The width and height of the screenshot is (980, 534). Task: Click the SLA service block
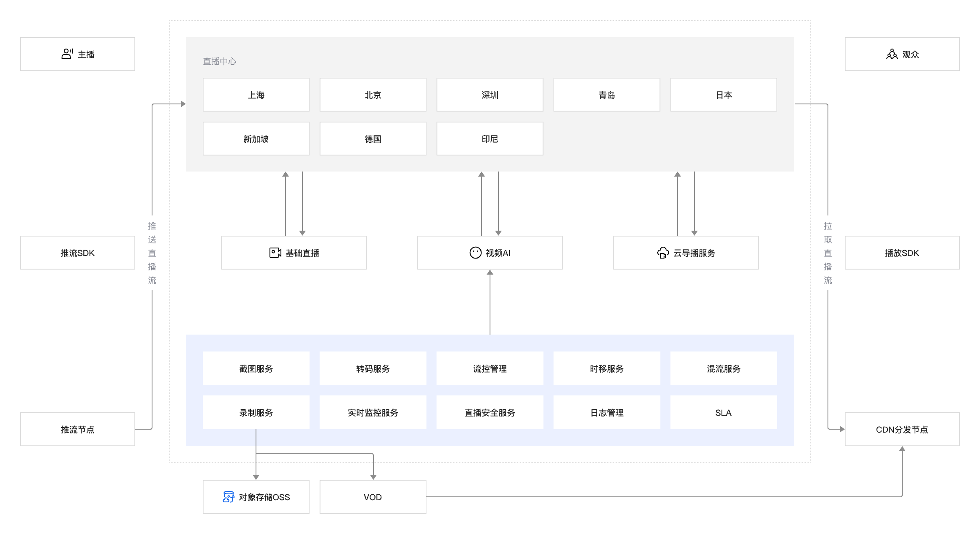[x=723, y=412]
